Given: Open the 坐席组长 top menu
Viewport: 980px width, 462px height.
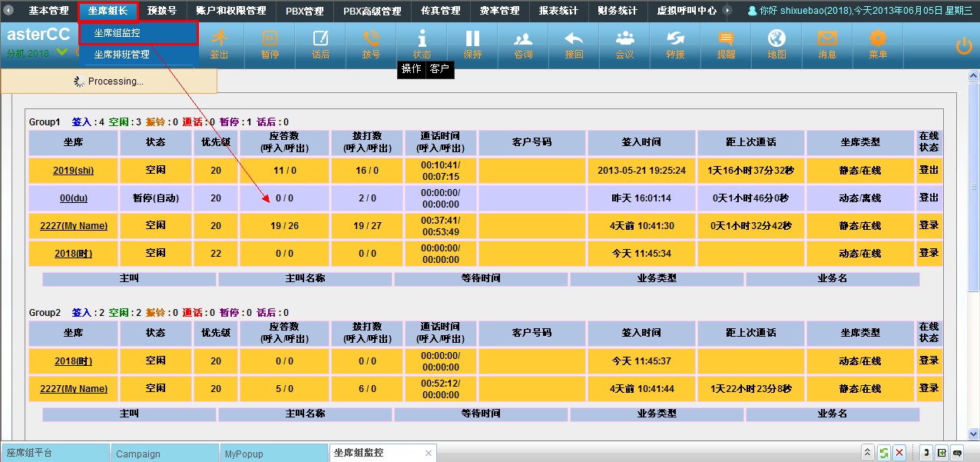Looking at the screenshot, I should click(108, 11).
